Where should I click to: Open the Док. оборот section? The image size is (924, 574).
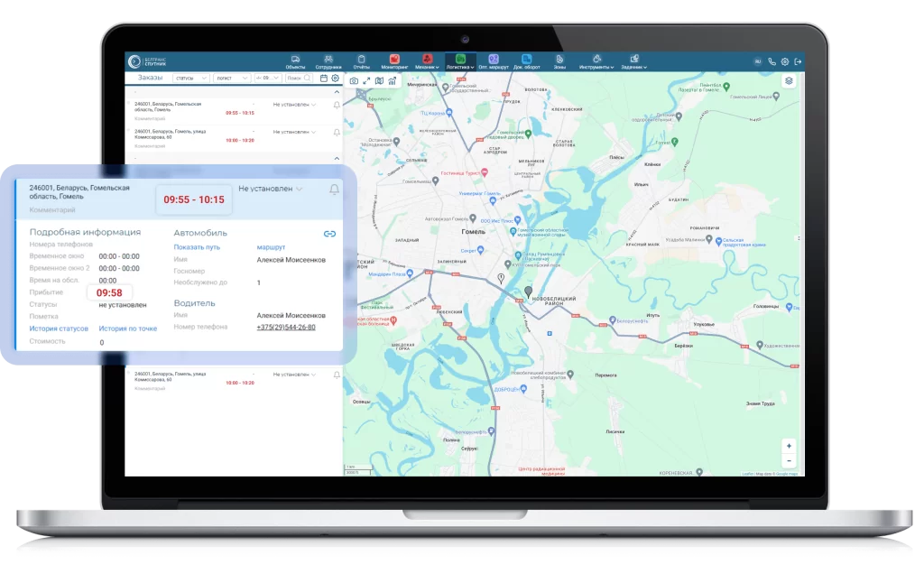[x=527, y=62]
